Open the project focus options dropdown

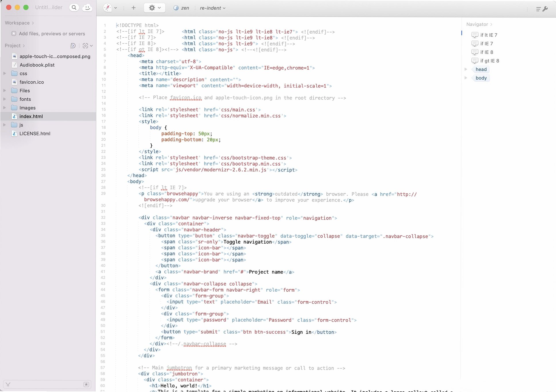(x=87, y=45)
